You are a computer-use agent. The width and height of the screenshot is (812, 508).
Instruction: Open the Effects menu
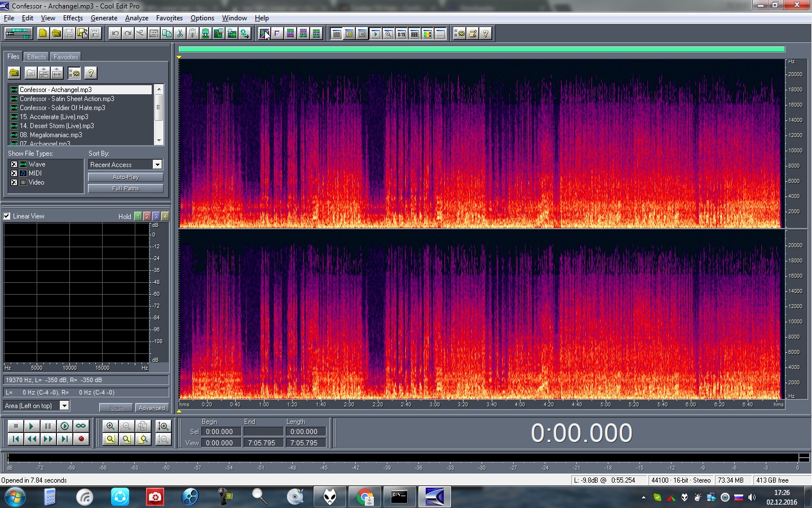(x=73, y=18)
